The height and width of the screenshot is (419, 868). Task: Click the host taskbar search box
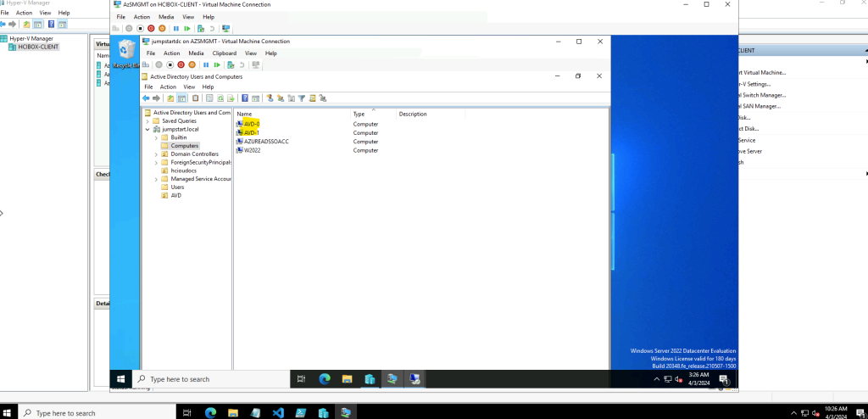click(97, 413)
